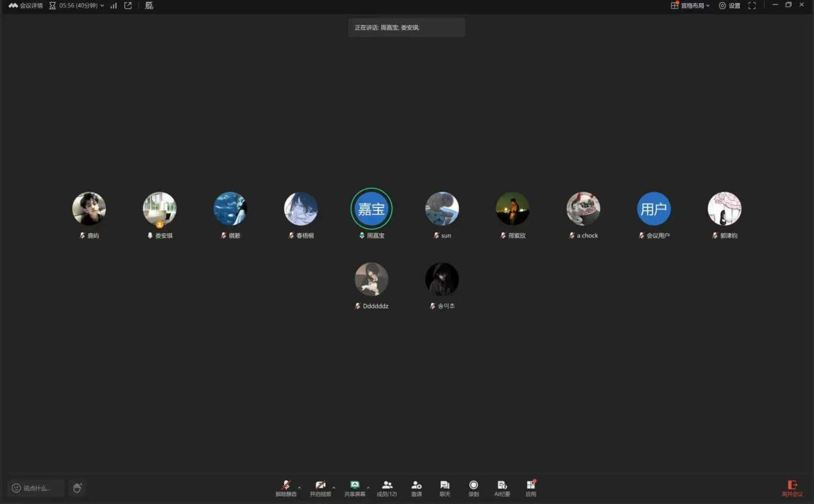
Task: Open the 聊天 chat panel
Action: pos(445,487)
